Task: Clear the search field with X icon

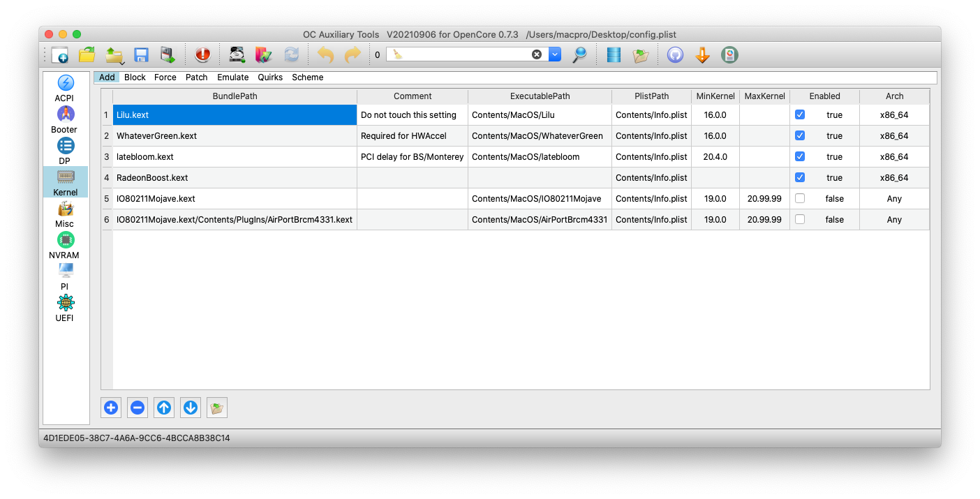Action: click(x=537, y=54)
